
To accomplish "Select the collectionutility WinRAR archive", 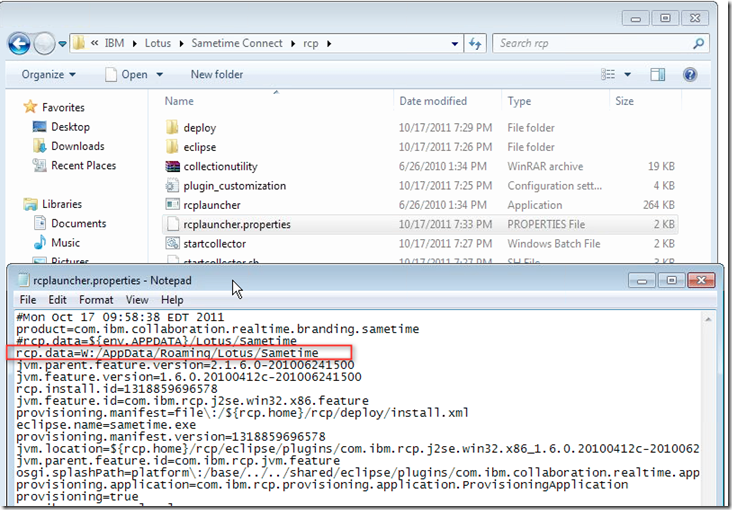I will (x=220, y=167).
